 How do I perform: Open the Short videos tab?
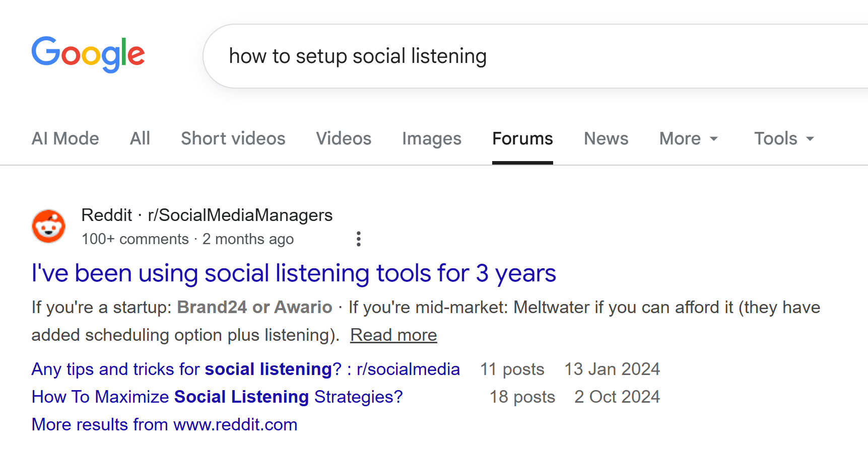(233, 138)
